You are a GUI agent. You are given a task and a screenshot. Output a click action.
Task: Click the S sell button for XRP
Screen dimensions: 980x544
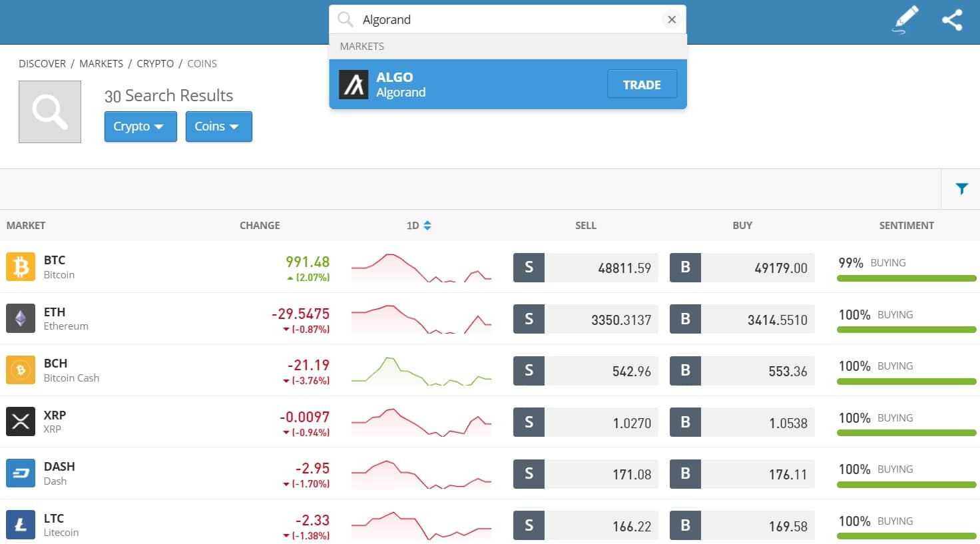529,422
